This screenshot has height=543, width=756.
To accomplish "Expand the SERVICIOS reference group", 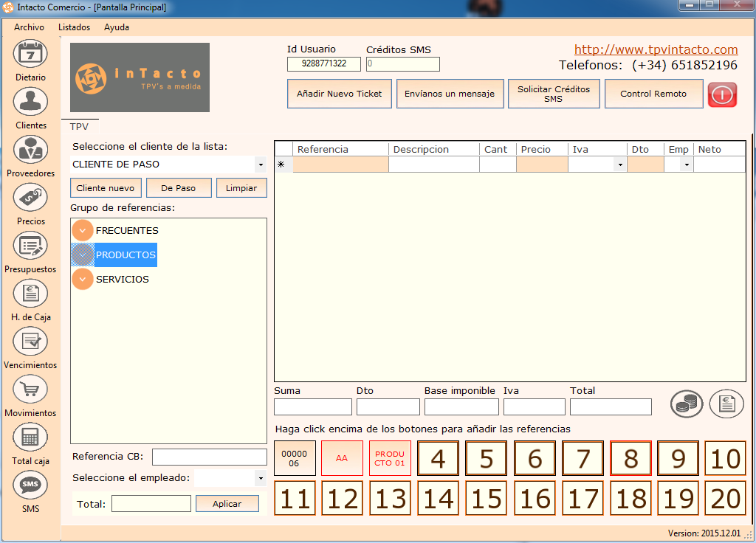I will 83,280.
